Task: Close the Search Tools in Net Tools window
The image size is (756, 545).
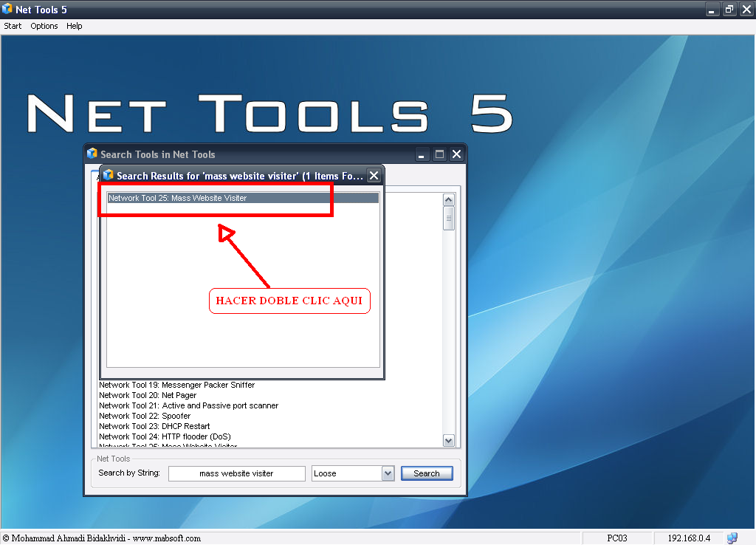Action: click(x=456, y=154)
